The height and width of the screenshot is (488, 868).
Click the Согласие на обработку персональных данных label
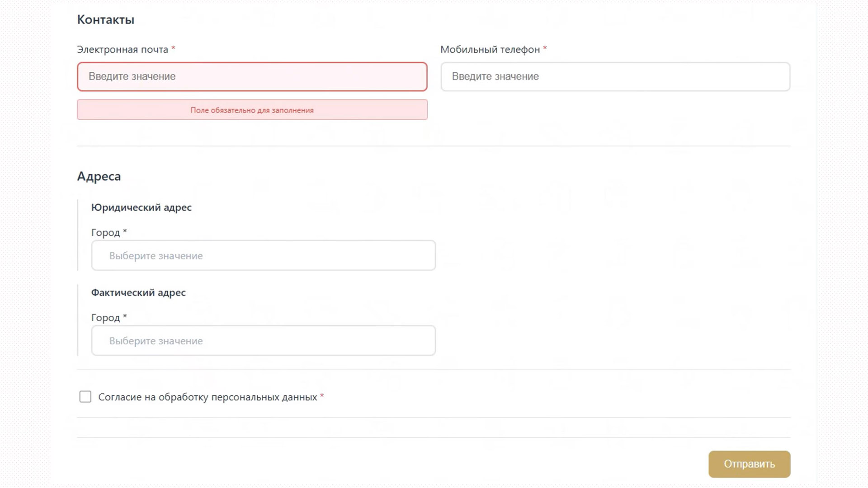(208, 397)
